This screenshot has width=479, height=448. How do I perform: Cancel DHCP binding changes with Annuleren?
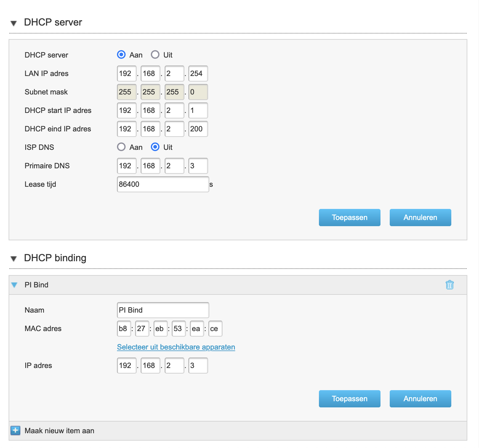pyautogui.click(x=420, y=399)
